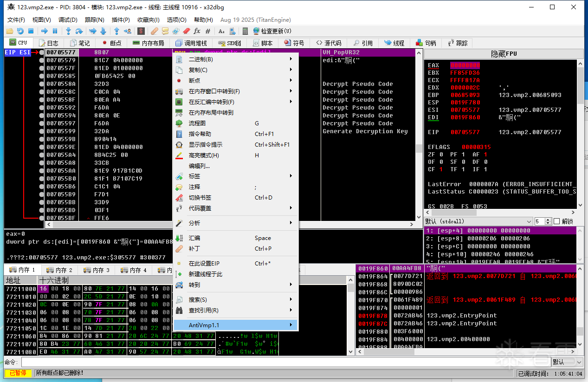Open the 默认 dropdown beside command bar
The height and width of the screenshot is (382, 588).
click(x=567, y=362)
